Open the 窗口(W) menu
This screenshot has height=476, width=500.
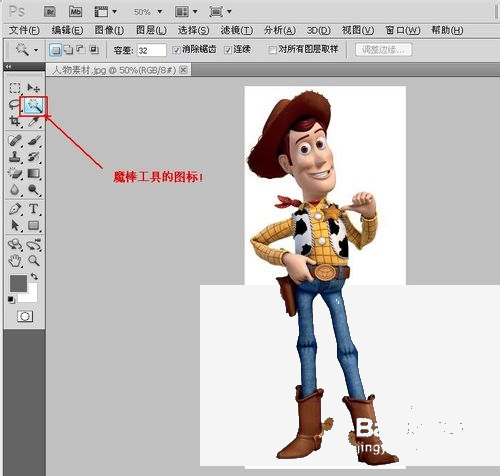tap(403, 30)
